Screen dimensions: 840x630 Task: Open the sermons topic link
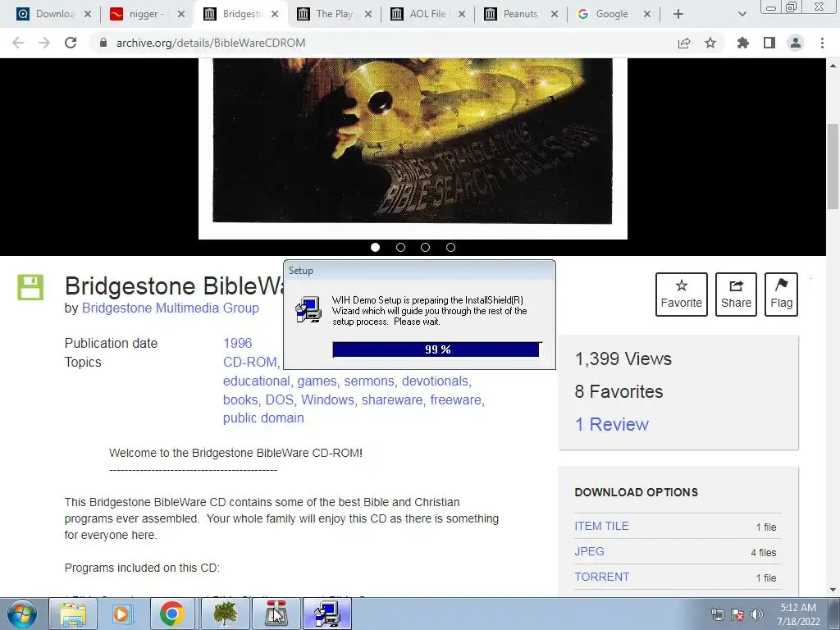point(368,381)
